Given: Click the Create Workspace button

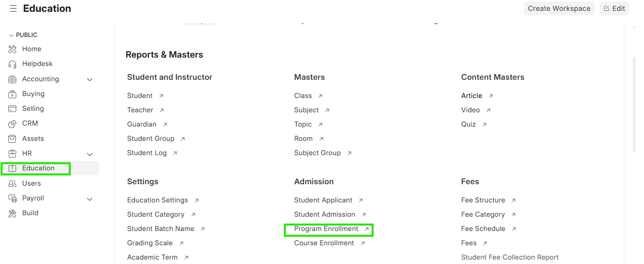Looking at the screenshot, I should [559, 8].
